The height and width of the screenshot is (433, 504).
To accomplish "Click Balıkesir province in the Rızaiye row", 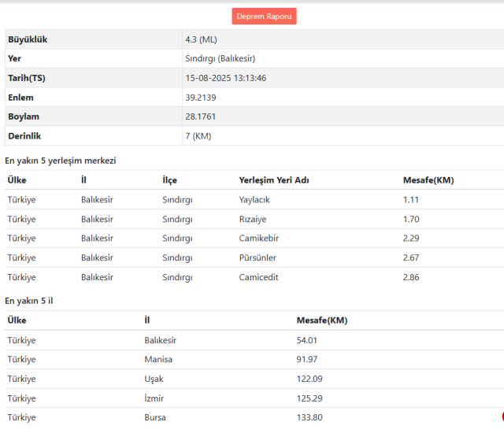I will 97,219.
